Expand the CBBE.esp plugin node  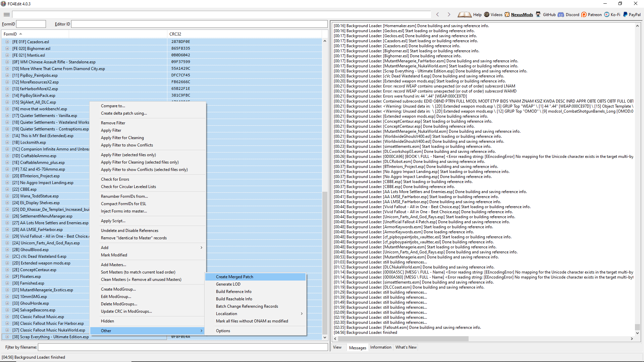point(7,189)
